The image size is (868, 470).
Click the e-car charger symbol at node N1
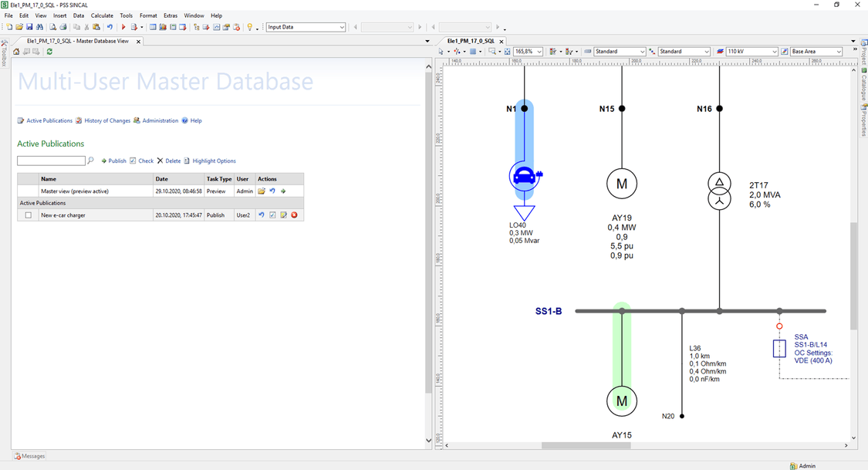(525, 176)
